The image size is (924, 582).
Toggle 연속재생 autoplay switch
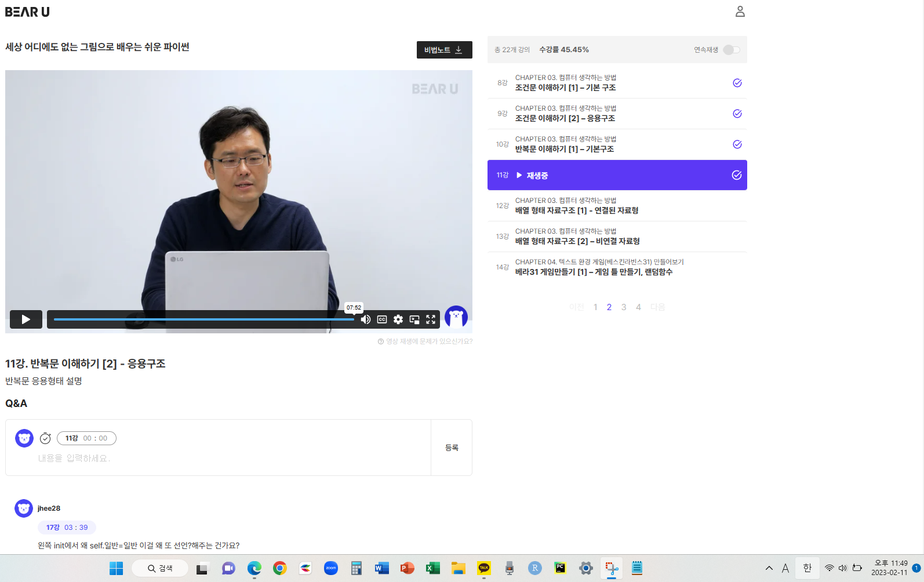click(732, 50)
